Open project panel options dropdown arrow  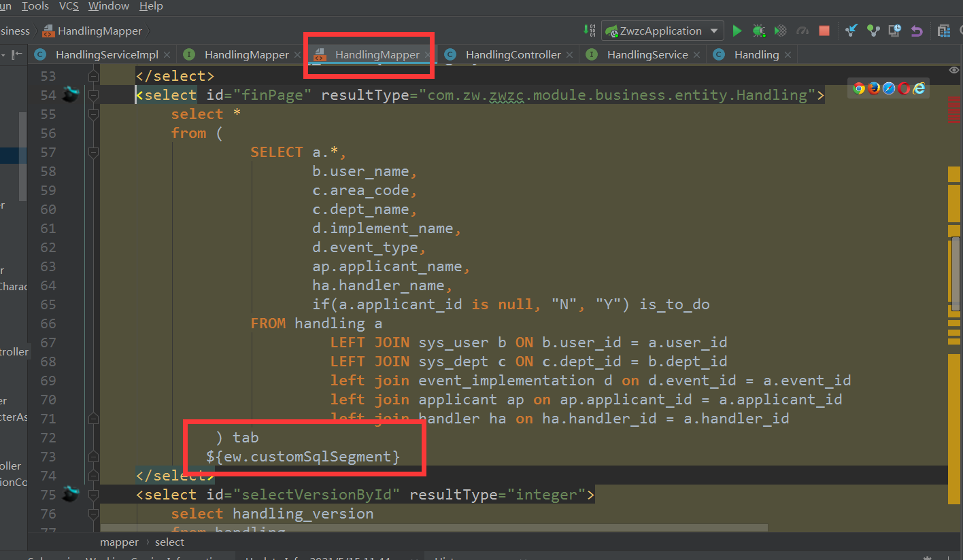point(3,54)
